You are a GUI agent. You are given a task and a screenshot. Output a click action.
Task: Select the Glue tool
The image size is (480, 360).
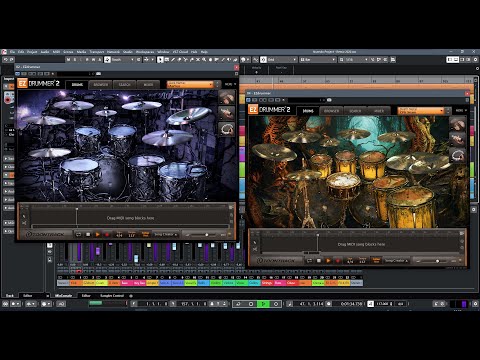click(x=192, y=60)
